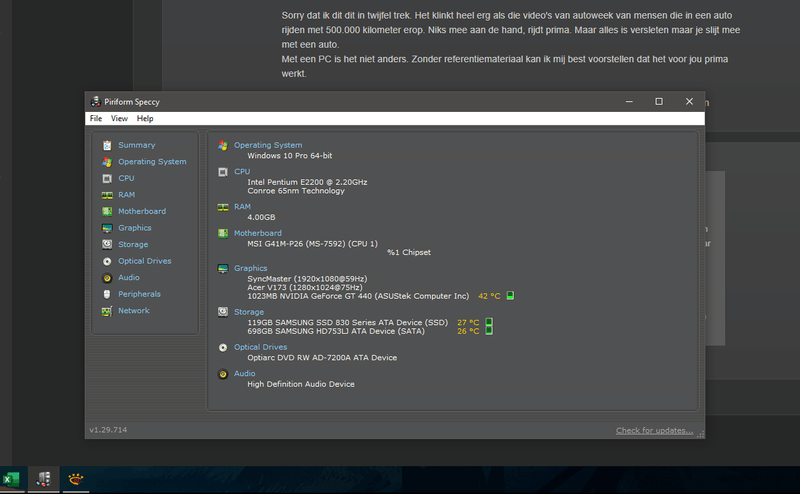Open the CPU section label in sidebar
Viewport: 800px width, 494px height.
[126, 178]
